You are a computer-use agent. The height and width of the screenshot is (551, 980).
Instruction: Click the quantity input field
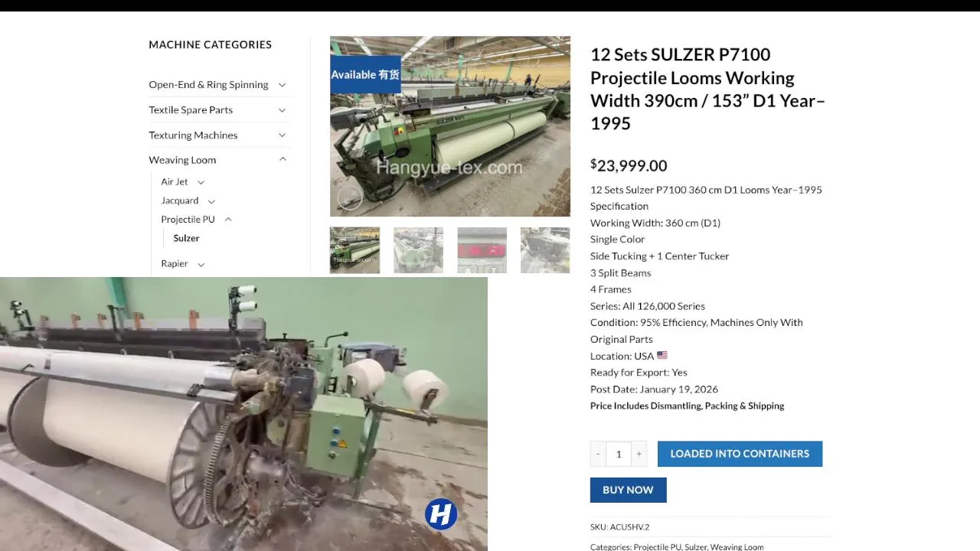pyautogui.click(x=619, y=454)
